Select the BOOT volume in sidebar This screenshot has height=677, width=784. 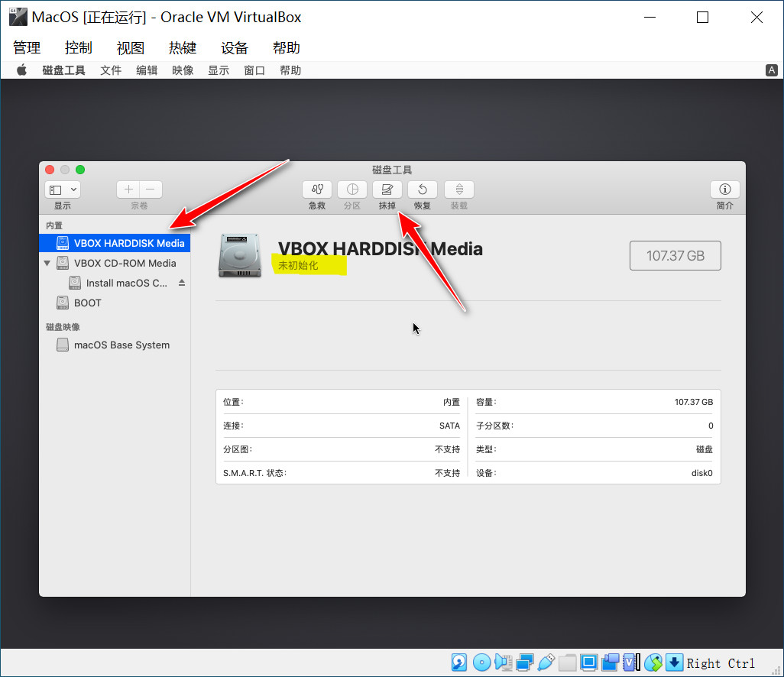88,303
